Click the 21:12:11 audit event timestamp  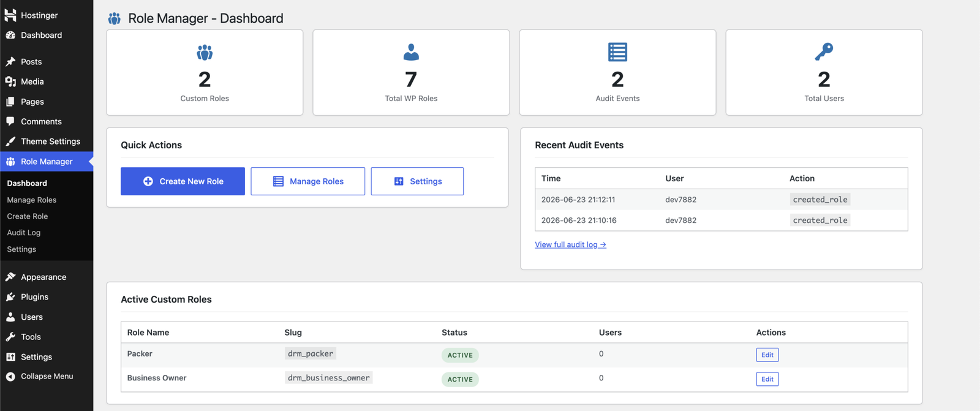[578, 200]
